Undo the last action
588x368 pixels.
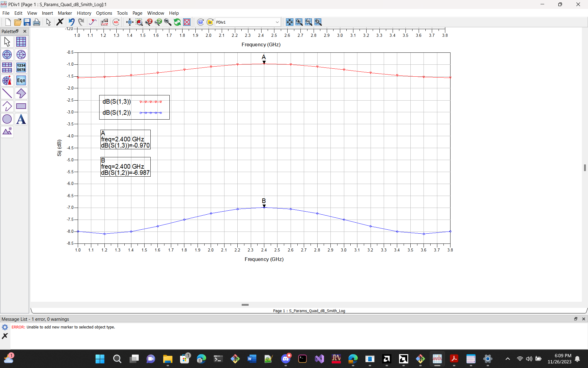[x=71, y=22]
